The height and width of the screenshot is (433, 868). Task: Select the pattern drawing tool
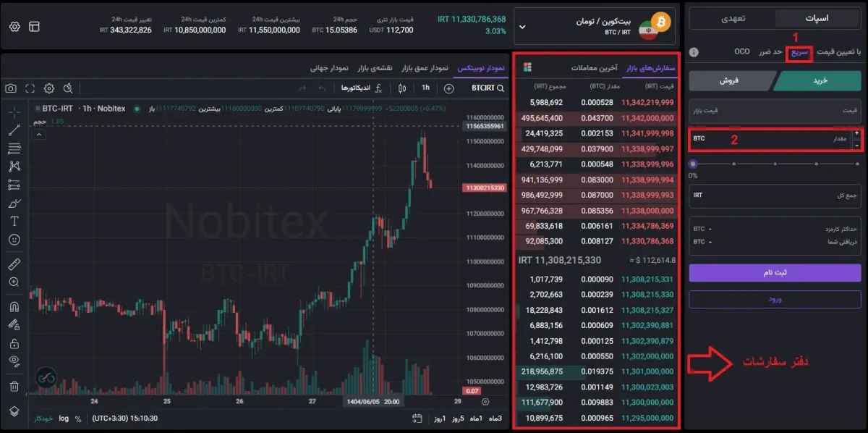tap(14, 167)
